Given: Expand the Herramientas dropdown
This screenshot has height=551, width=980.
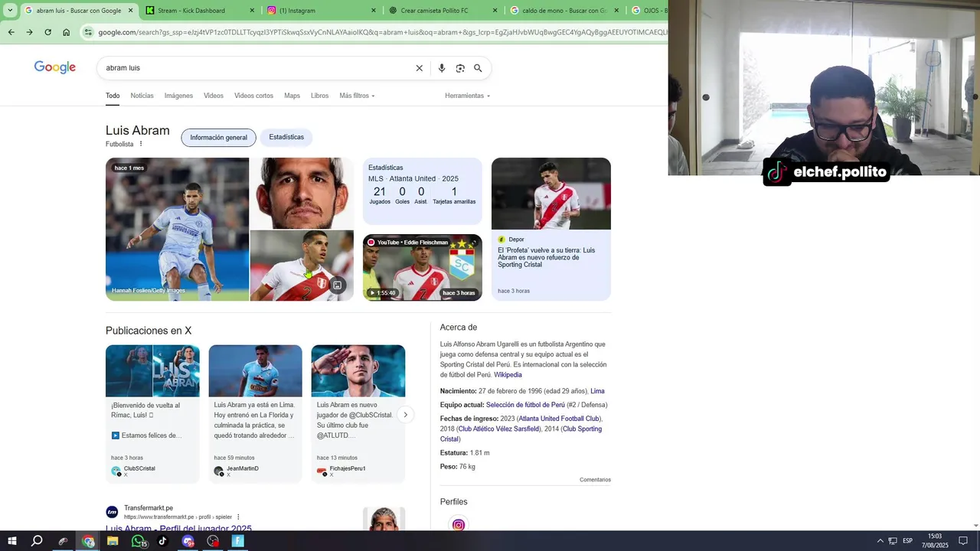Looking at the screenshot, I should [x=467, y=96].
